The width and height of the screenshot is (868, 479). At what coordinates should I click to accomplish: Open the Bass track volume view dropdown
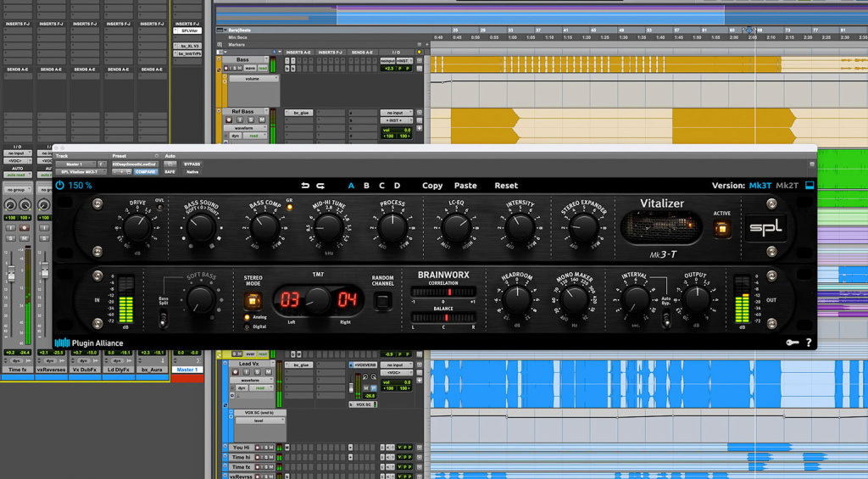pyautogui.click(x=253, y=79)
